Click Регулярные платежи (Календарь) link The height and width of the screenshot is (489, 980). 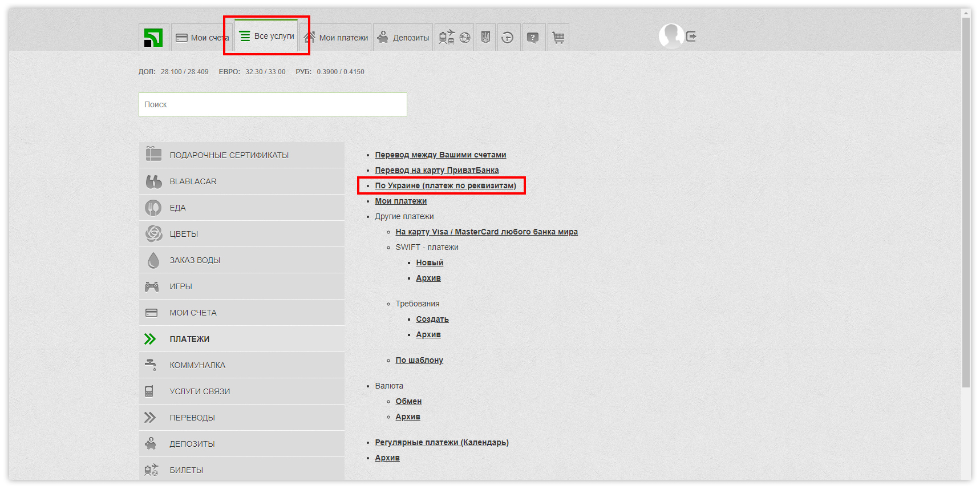(442, 442)
